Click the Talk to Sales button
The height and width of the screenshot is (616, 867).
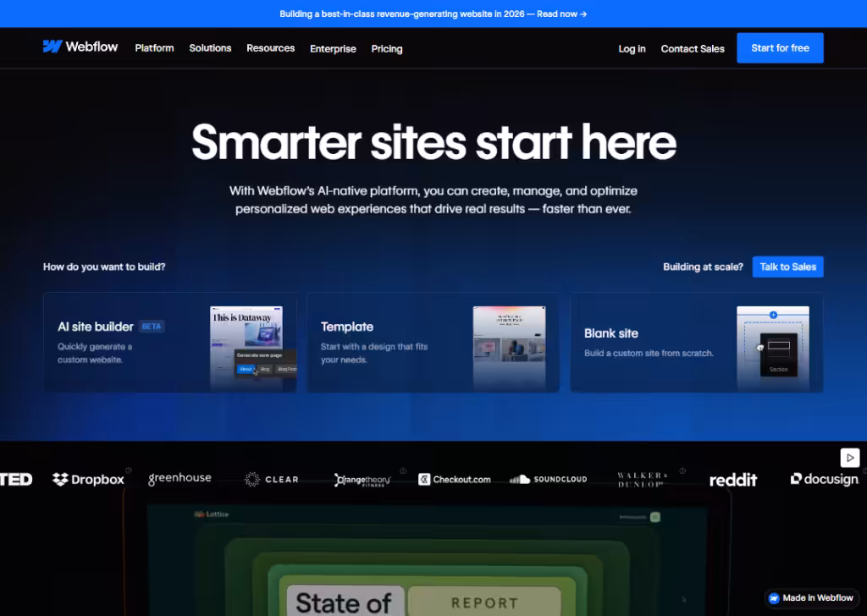pos(787,267)
